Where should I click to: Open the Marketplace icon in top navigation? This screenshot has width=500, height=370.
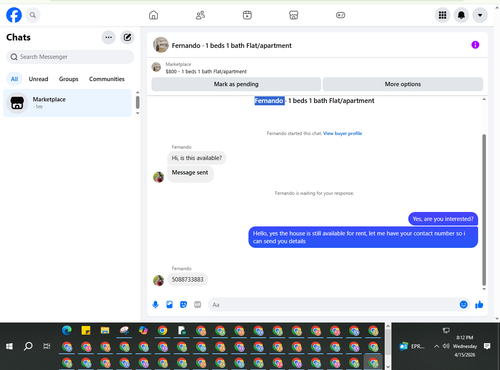(294, 15)
